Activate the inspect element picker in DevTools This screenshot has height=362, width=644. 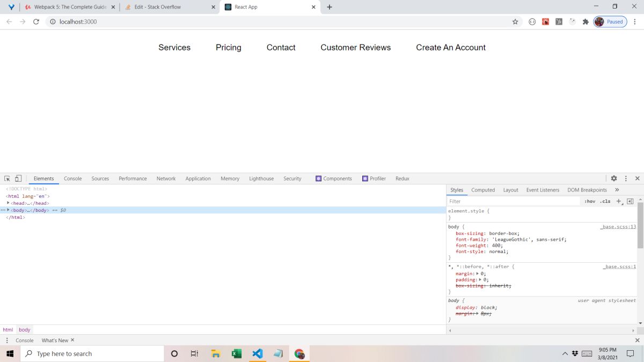(7, 179)
